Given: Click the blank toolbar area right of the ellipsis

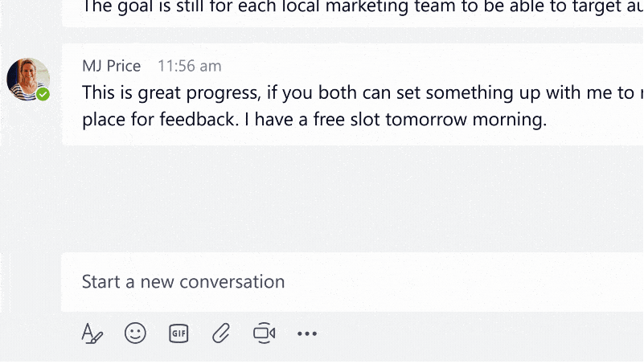Looking at the screenshot, I should [x=481, y=333].
